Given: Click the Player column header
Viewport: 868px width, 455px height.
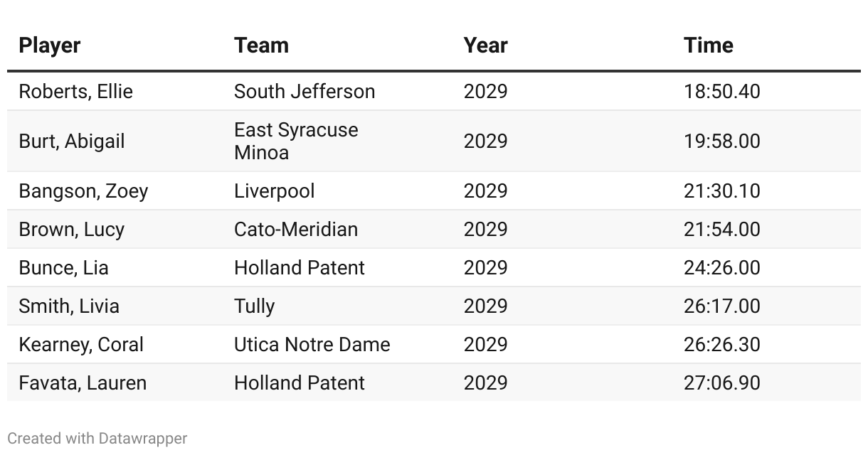Looking at the screenshot, I should pos(50,45).
